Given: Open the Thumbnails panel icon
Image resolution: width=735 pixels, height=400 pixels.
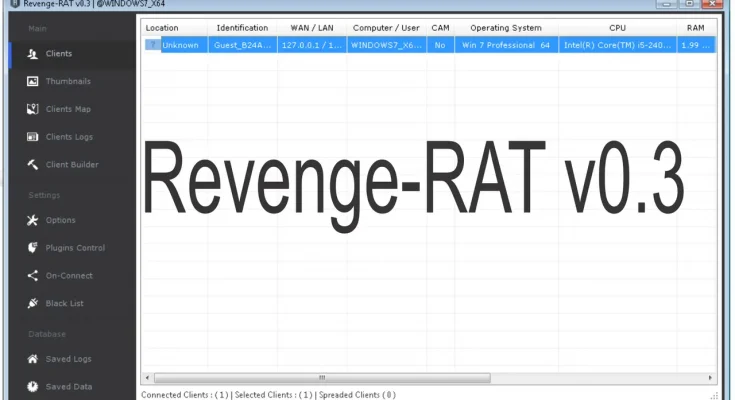Looking at the screenshot, I should (x=33, y=81).
